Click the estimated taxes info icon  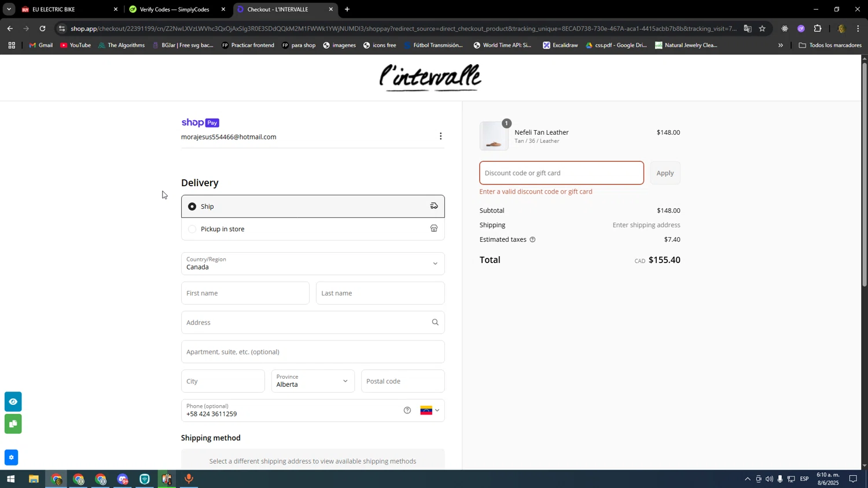(x=532, y=239)
